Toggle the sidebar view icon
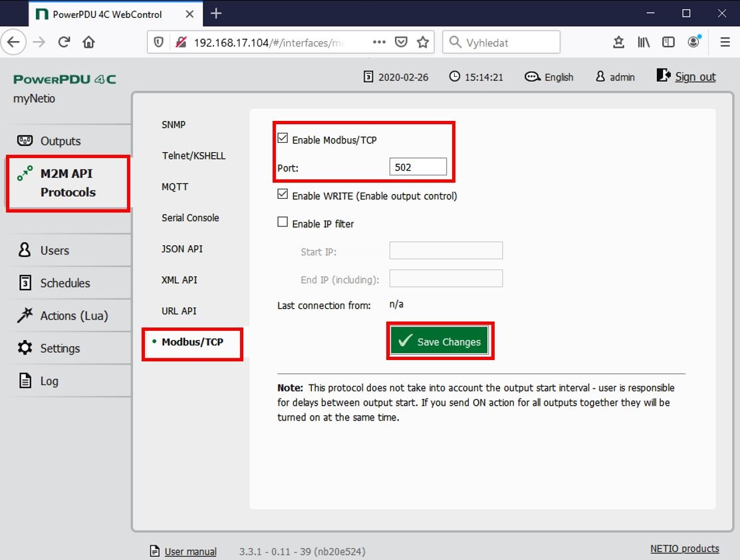 [668, 43]
